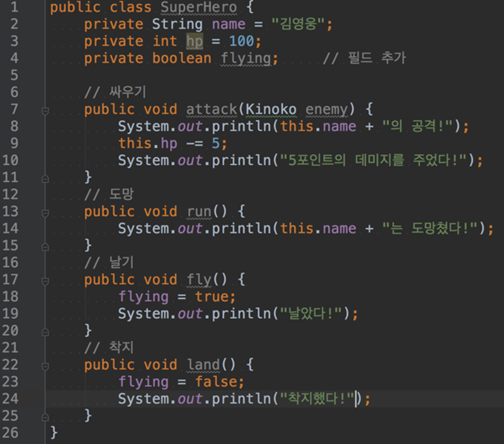
Task: Click the value 100 on line 3
Action: pos(241,41)
